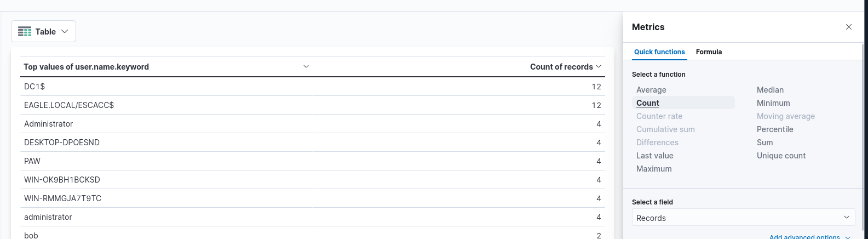Click the table visualization icon
The image size is (868, 239).
25,32
